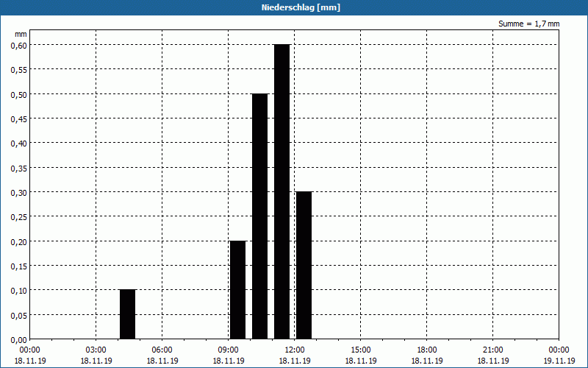Click the 0,40 y-axis label

[19, 143]
